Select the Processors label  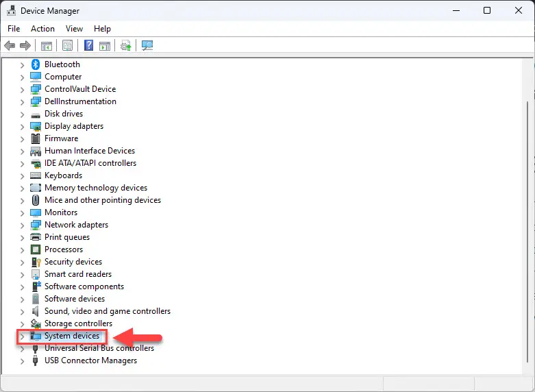pos(64,249)
